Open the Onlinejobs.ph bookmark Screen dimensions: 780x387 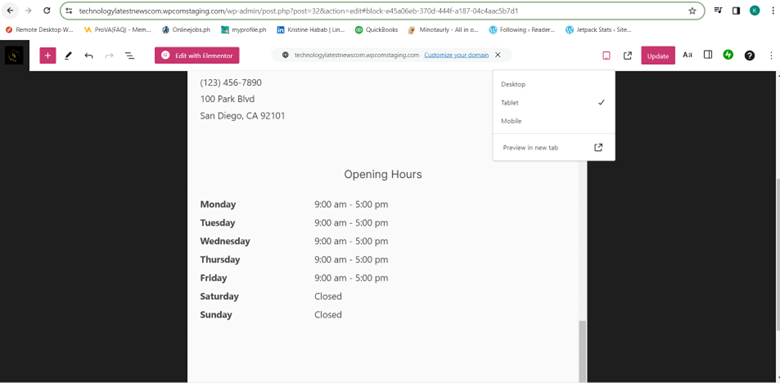(186, 30)
